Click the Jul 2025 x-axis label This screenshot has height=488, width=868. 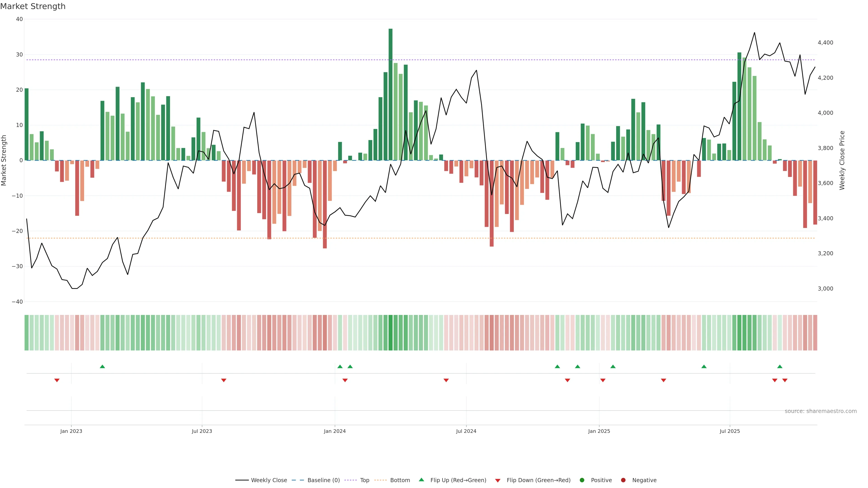point(729,431)
